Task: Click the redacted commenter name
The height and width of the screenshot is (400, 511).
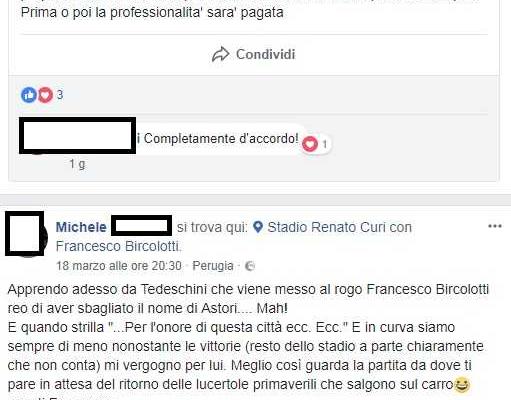Action: coord(77,136)
